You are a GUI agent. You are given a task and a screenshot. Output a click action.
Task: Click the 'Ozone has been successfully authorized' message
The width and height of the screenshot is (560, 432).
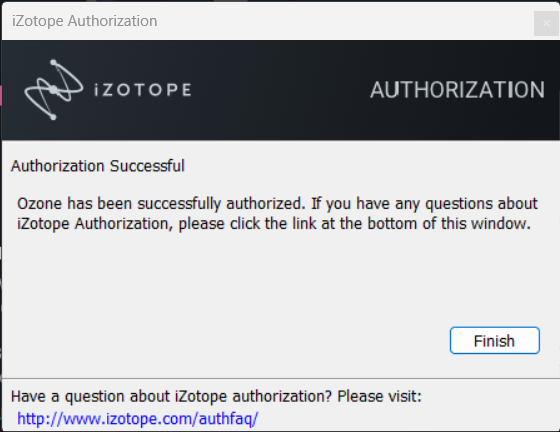[x=277, y=214]
